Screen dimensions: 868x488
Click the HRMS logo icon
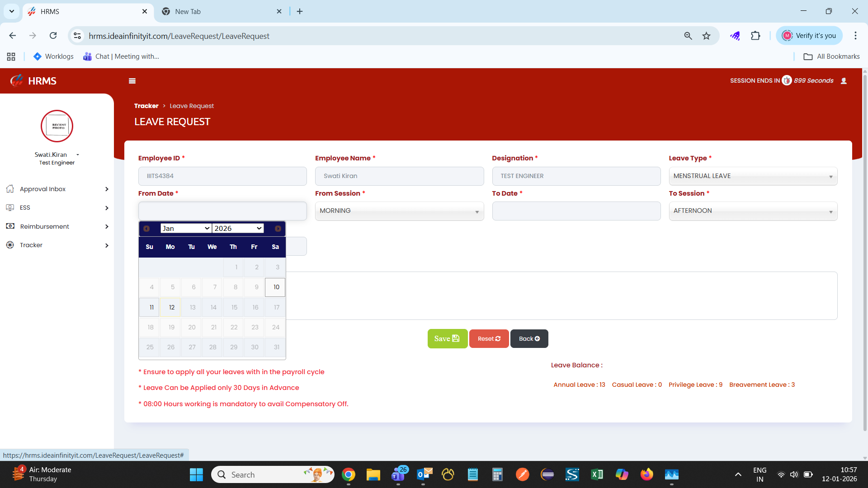click(x=17, y=81)
